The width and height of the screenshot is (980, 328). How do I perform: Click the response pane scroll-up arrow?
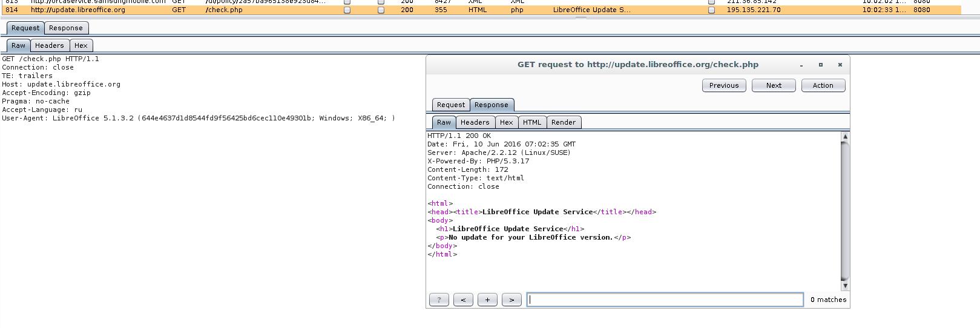(845, 137)
